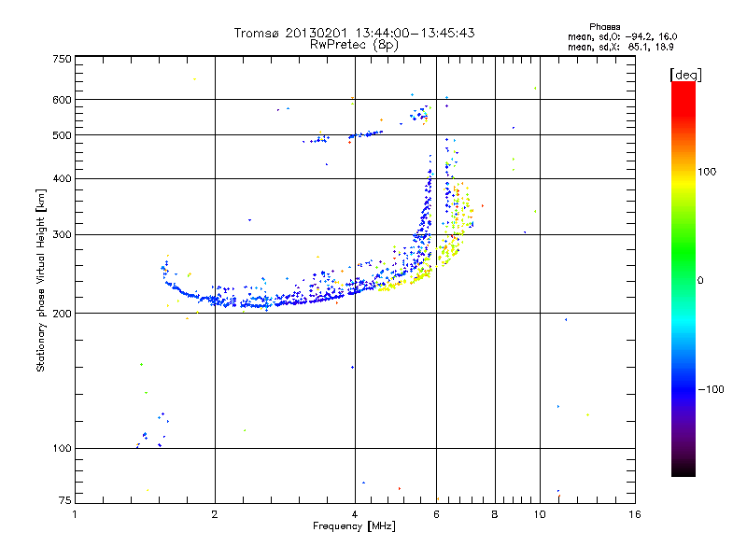Click the 'Stationary phase Virtual Height [km]' axis title

(40, 280)
